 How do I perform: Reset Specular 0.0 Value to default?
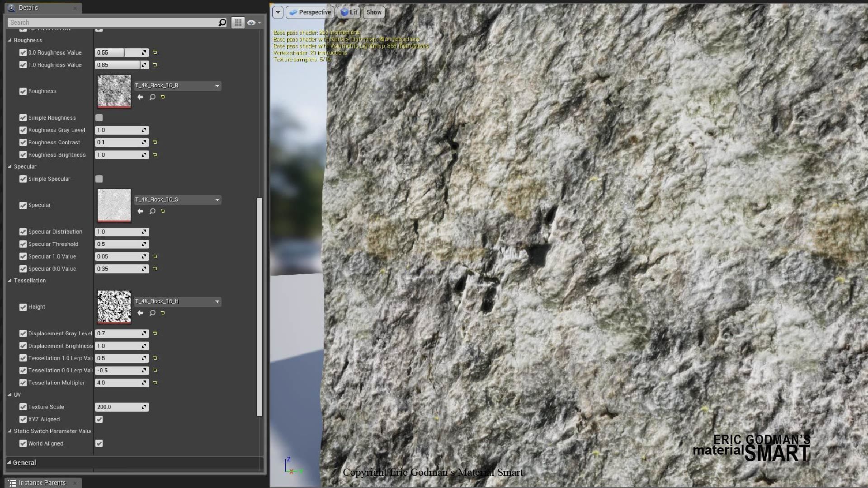155,269
